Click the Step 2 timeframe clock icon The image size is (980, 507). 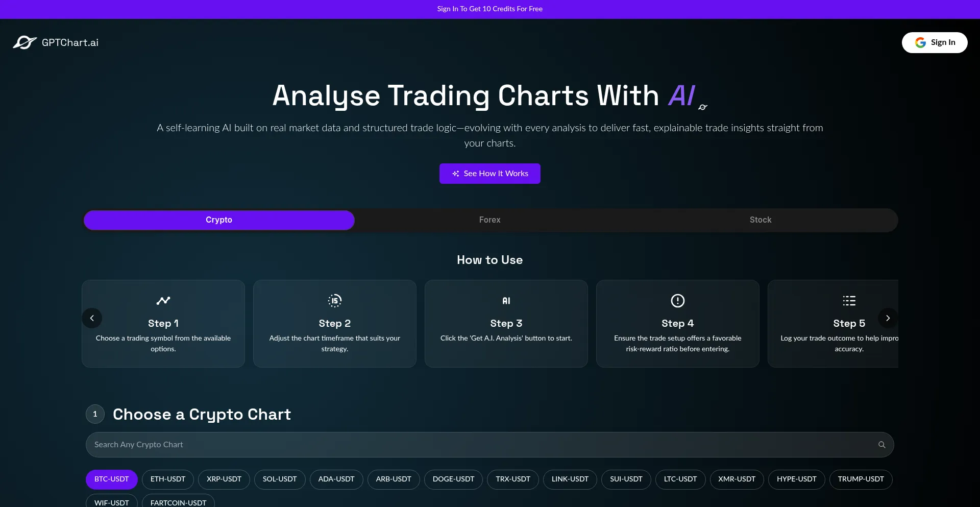[335, 301]
